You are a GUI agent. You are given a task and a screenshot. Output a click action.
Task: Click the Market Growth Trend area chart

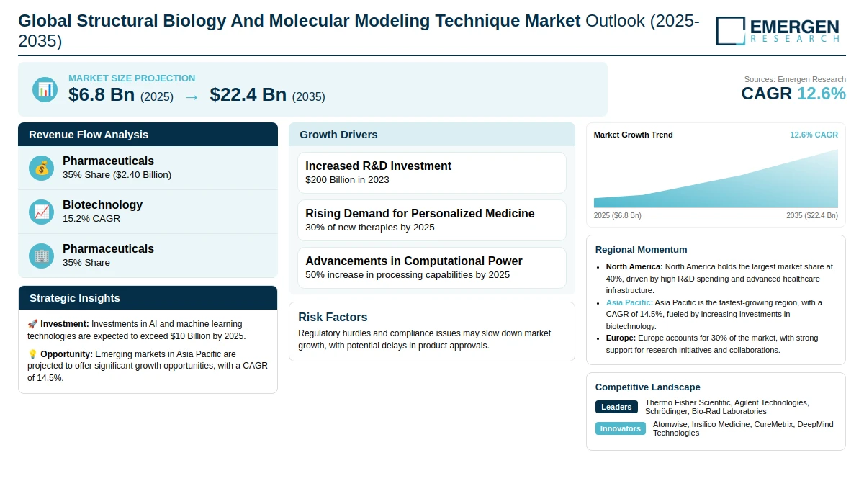tap(716, 179)
